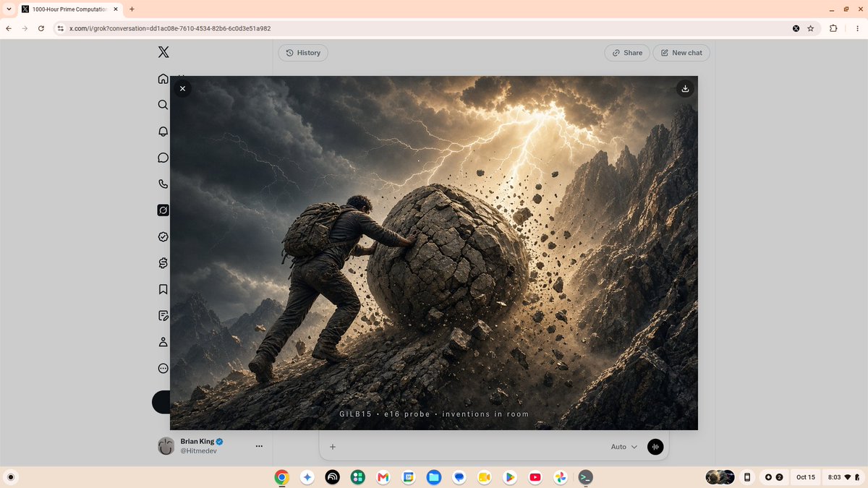Open the More circle menu in sidebar
The height and width of the screenshot is (488, 868).
(x=163, y=369)
